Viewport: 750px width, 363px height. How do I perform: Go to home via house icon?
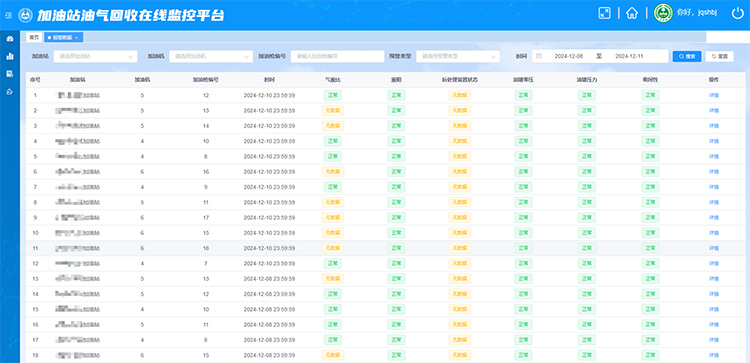click(x=632, y=13)
